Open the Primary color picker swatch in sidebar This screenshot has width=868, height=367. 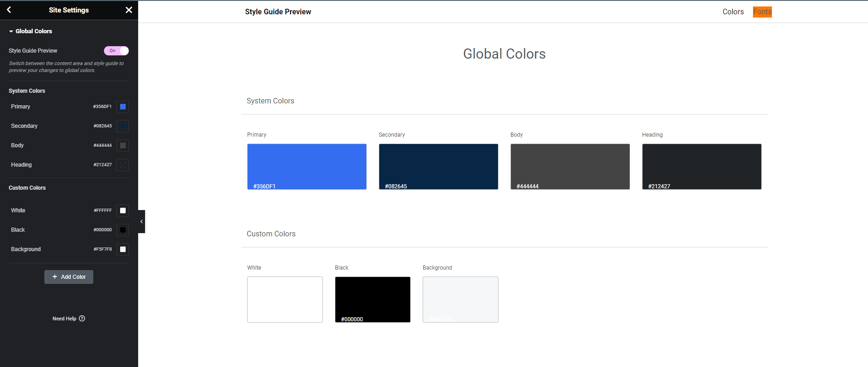[x=123, y=107]
